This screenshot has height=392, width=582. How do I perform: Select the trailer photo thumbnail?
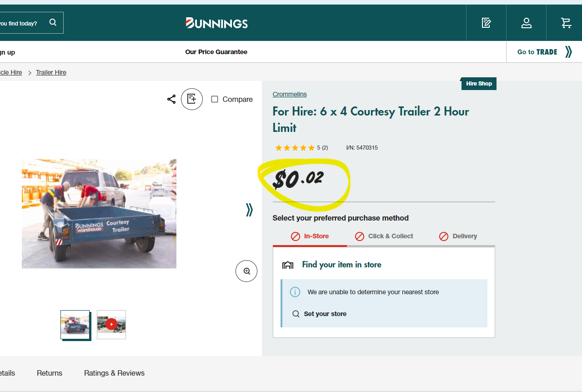[75, 325]
